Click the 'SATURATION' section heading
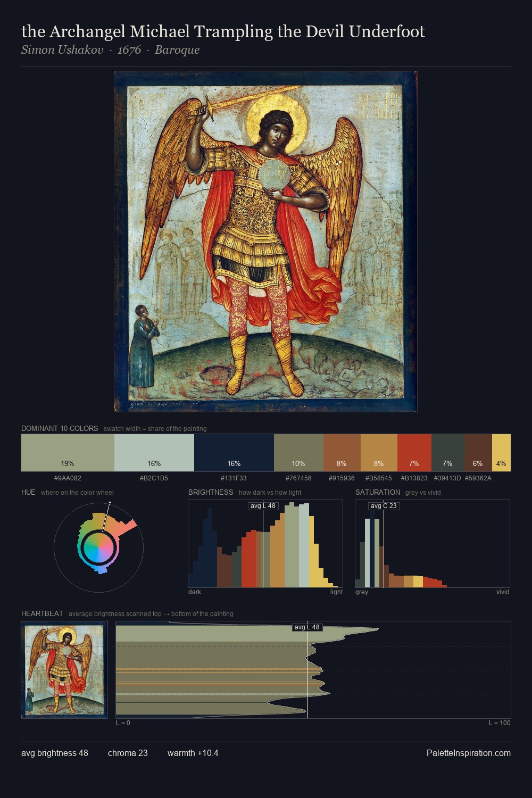This screenshot has height=798, width=532. coord(378,492)
